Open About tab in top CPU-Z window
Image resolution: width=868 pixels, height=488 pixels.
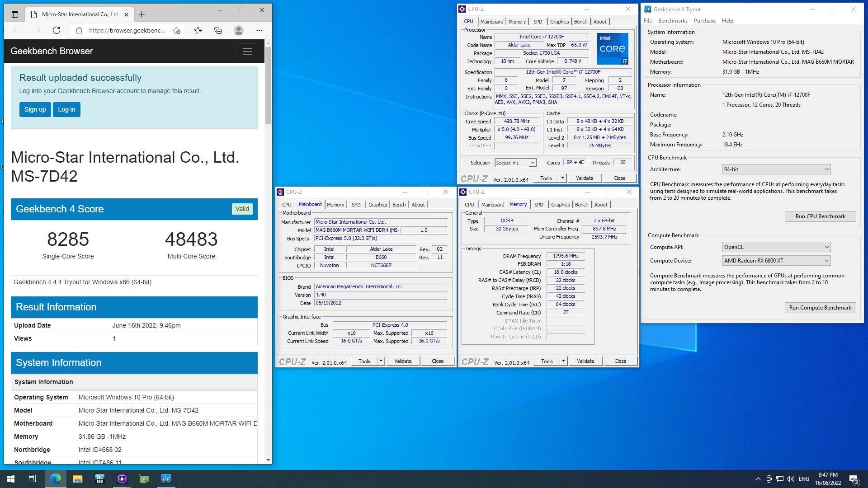(600, 22)
